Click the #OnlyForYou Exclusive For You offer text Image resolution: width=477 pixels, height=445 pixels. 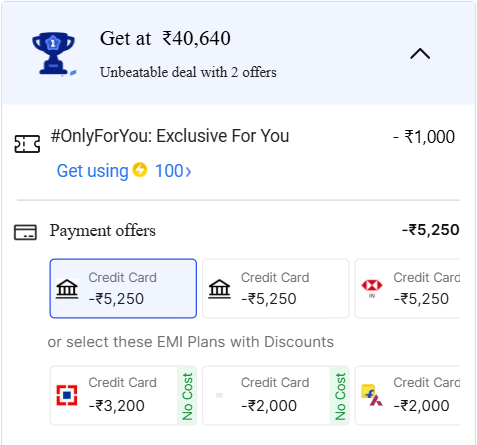click(170, 136)
